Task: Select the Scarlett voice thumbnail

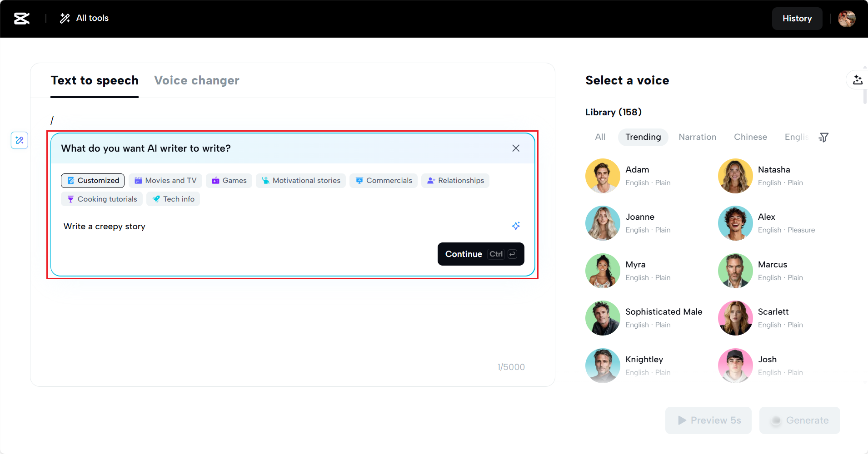Action: click(x=735, y=318)
